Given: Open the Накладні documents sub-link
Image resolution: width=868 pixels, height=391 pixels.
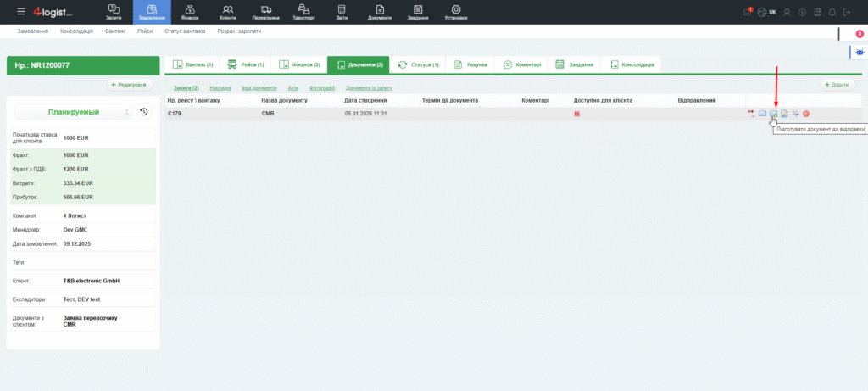Looking at the screenshot, I should [x=220, y=88].
